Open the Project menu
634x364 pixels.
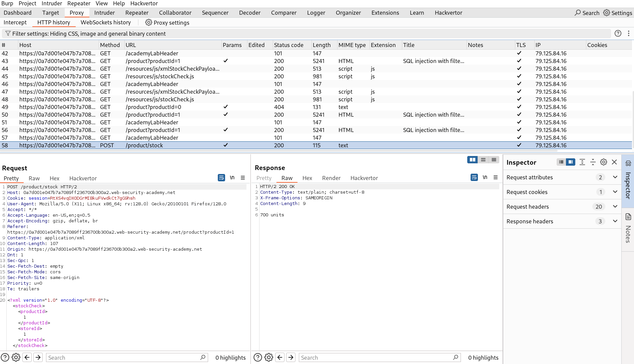point(27,3)
